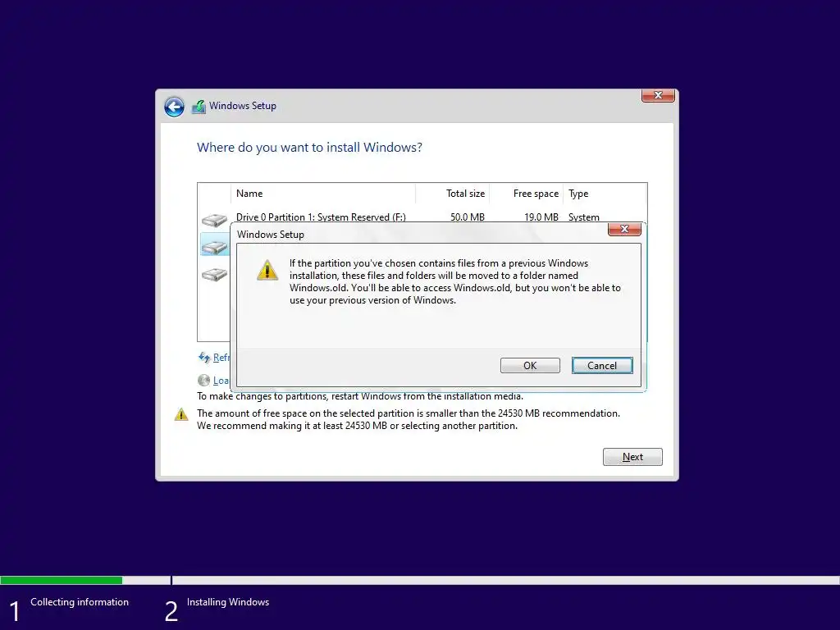Viewport: 840px width, 630px height.
Task: Click the setup progress bar
Action: [420, 580]
